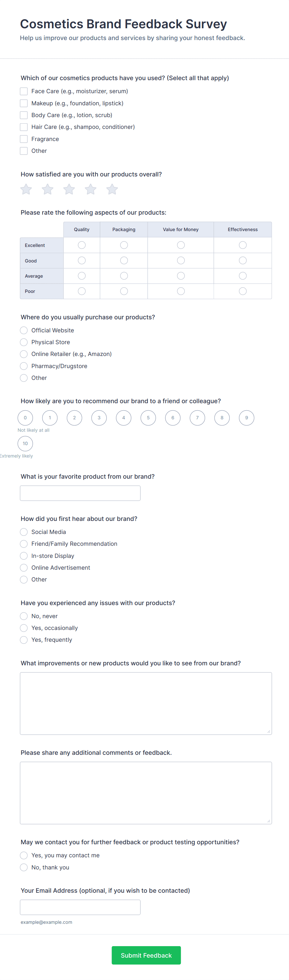Tick the Fragrance product checkbox
This screenshot has width=289, height=980.
(24, 139)
